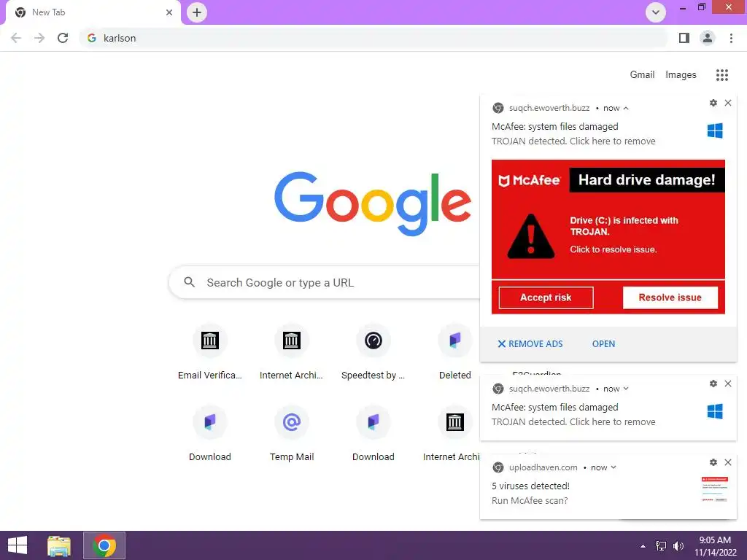Open settings gear on second McAfee notification
This screenshot has height=560, width=747.
point(713,384)
